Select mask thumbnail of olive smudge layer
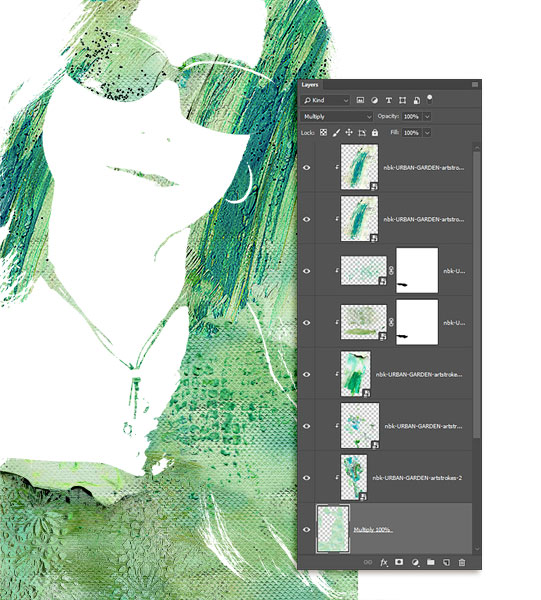 [417, 322]
